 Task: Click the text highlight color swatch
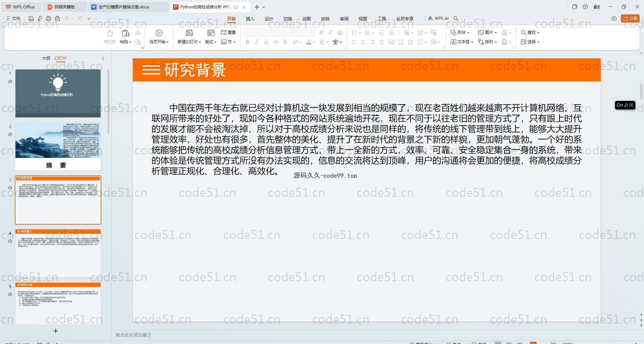tap(322, 42)
